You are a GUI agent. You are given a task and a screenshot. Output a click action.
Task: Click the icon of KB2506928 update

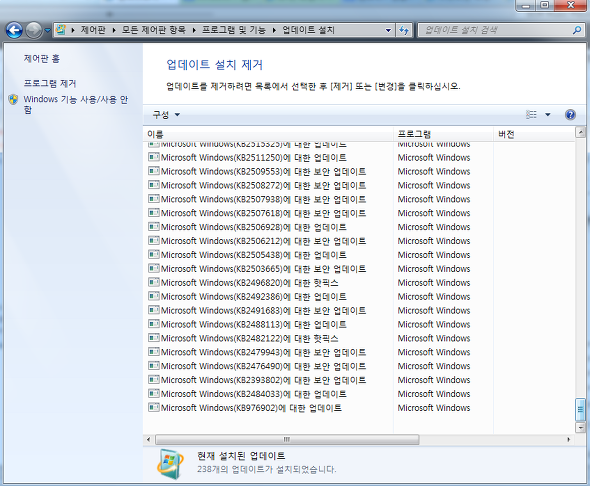point(154,227)
